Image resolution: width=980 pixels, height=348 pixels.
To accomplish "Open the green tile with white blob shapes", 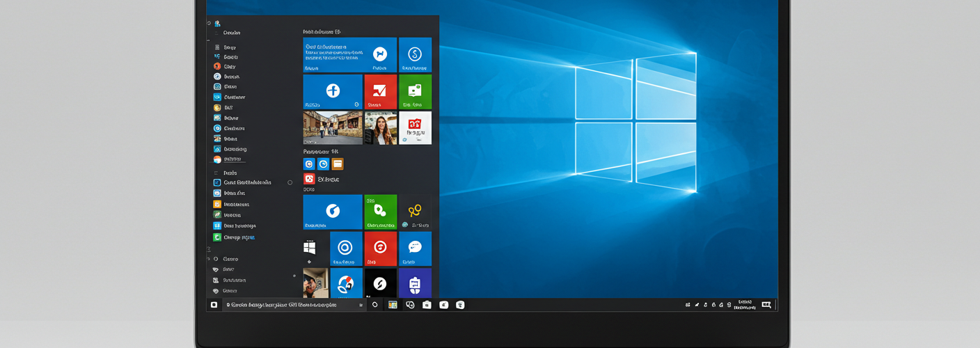I will pyautogui.click(x=380, y=212).
